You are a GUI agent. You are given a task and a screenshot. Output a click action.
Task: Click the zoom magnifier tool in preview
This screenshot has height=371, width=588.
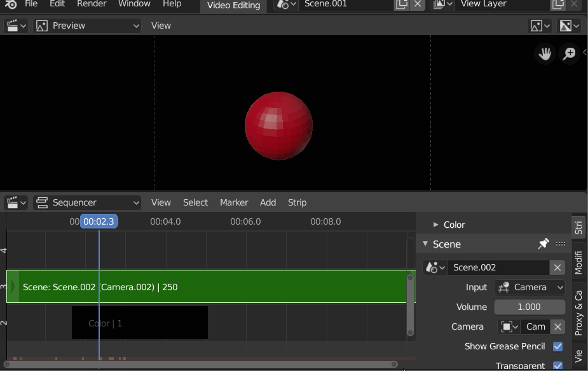click(x=570, y=53)
